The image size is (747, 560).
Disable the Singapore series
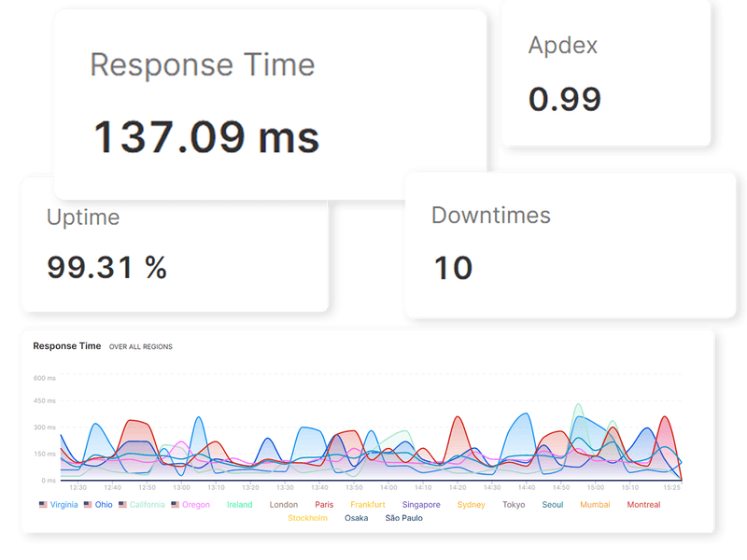coord(420,505)
